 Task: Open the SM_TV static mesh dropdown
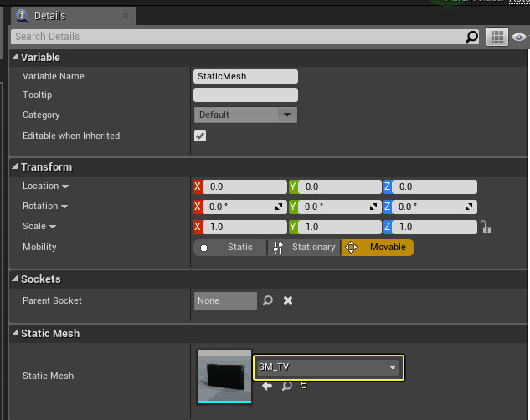pyautogui.click(x=328, y=366)
